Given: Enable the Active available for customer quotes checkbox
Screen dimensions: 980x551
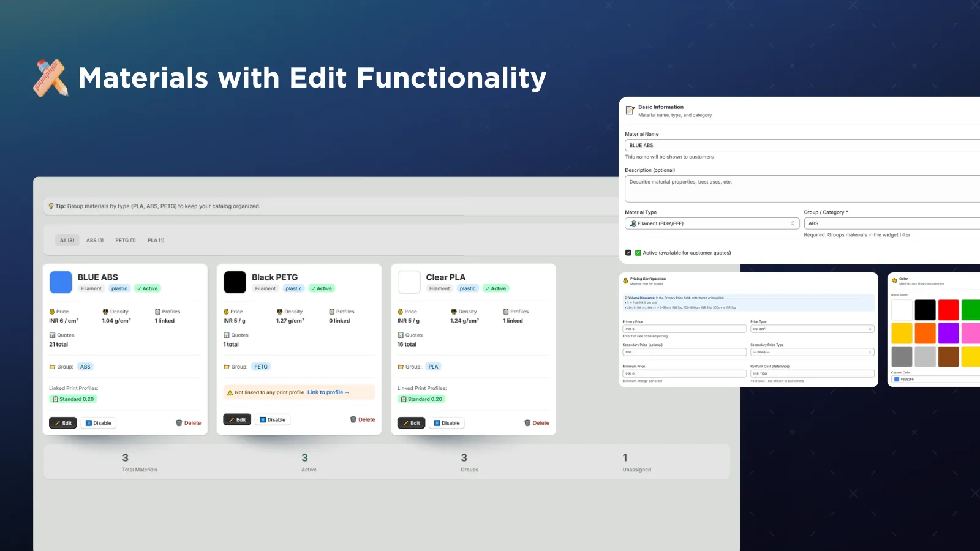Looking at the screenshot, I should tap(628, 252).
